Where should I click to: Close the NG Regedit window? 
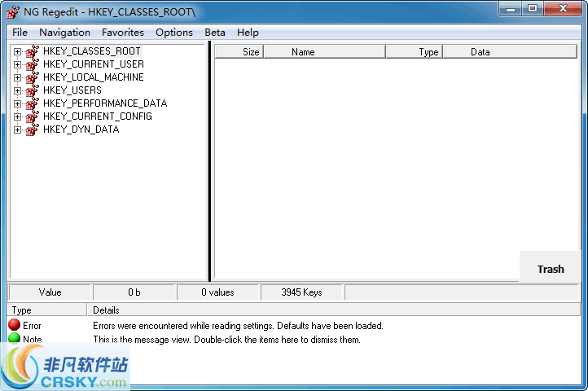tap(563, 9)
